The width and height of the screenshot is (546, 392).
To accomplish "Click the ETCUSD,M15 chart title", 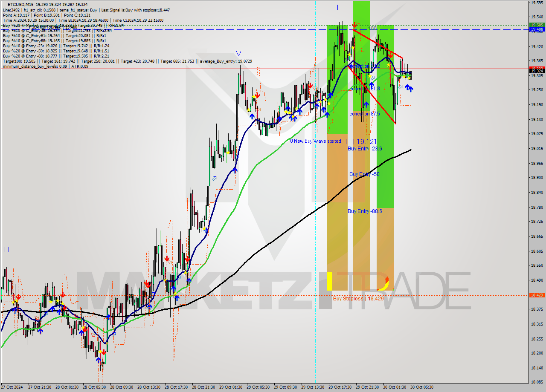I will coord(20,5).
